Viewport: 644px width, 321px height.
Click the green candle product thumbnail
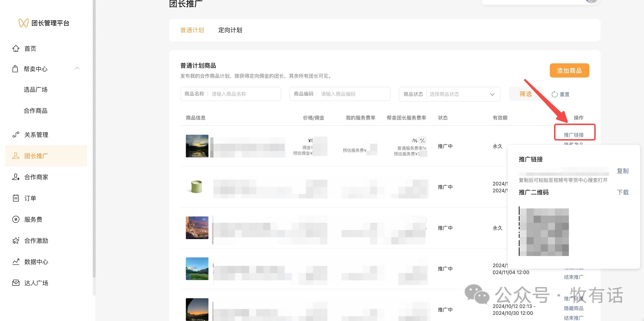[197, 187]
